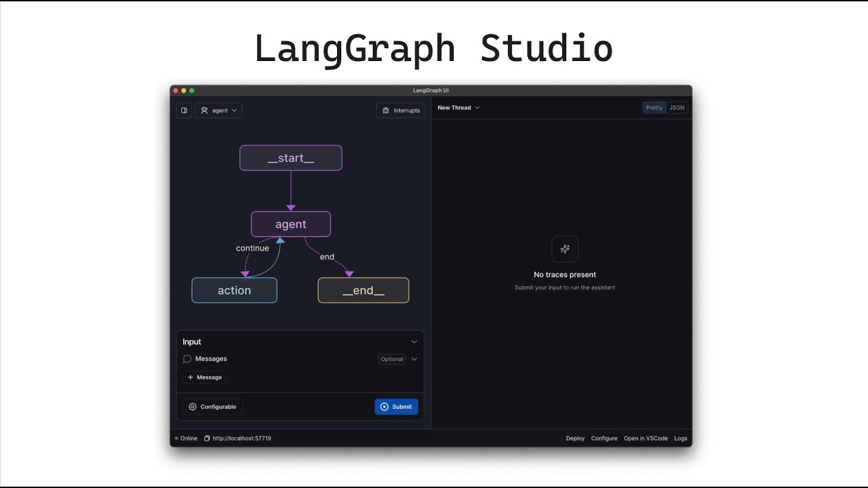
Task: Click the sparkle icon above No traces present
Action: pos(565,249)
